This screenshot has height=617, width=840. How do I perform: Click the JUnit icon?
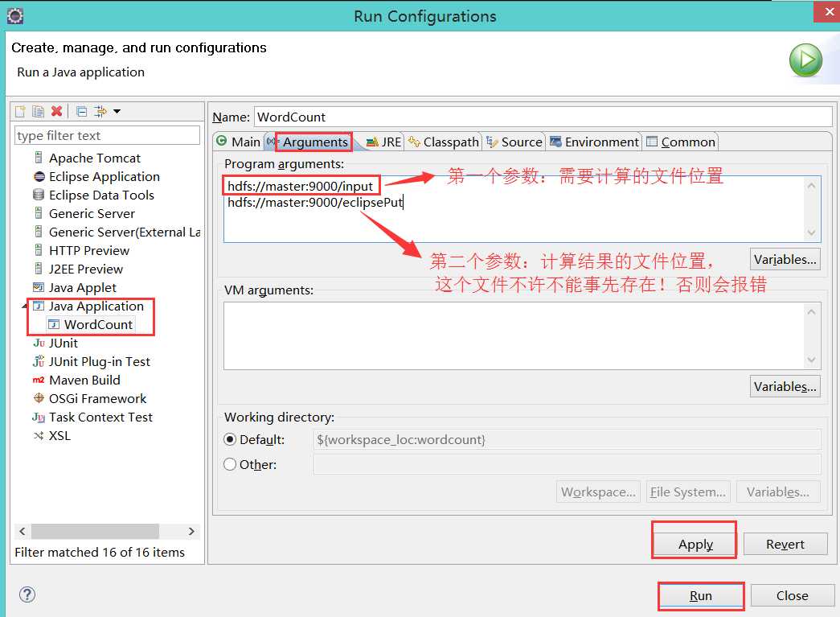point(39,343)
